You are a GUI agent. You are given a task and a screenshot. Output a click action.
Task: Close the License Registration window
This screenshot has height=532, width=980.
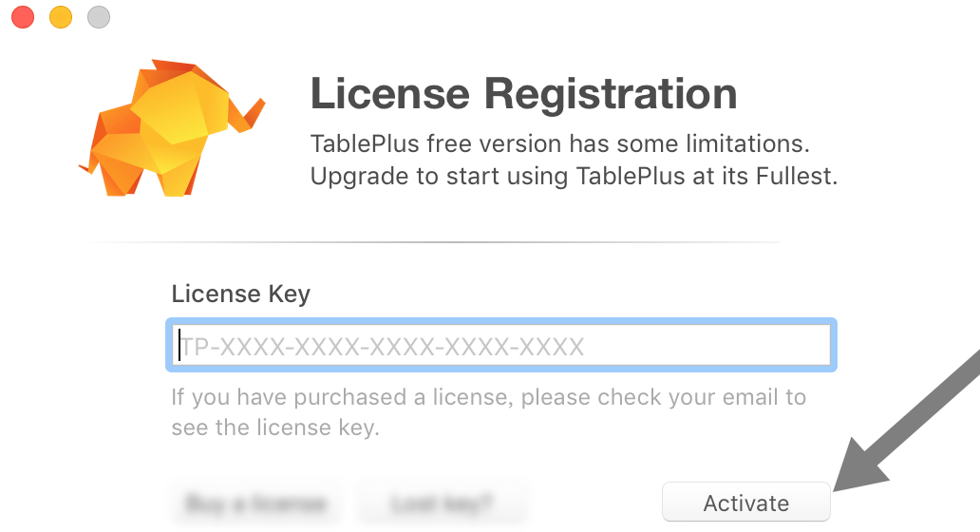point(23,17)
